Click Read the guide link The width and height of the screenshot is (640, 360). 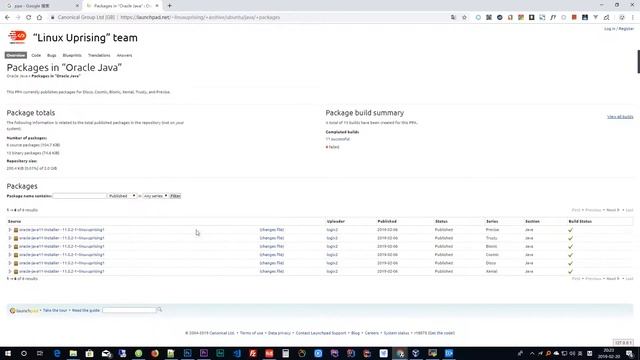tap(86, 311)
